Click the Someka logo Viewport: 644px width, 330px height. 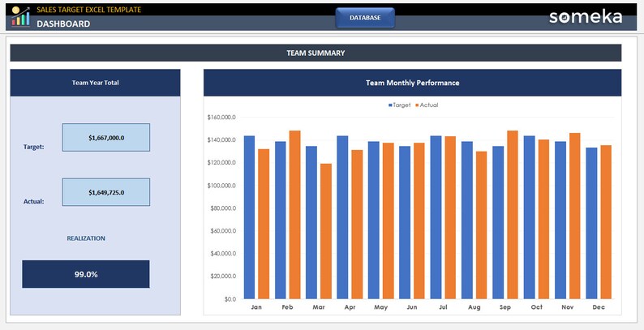click(586, 17)
